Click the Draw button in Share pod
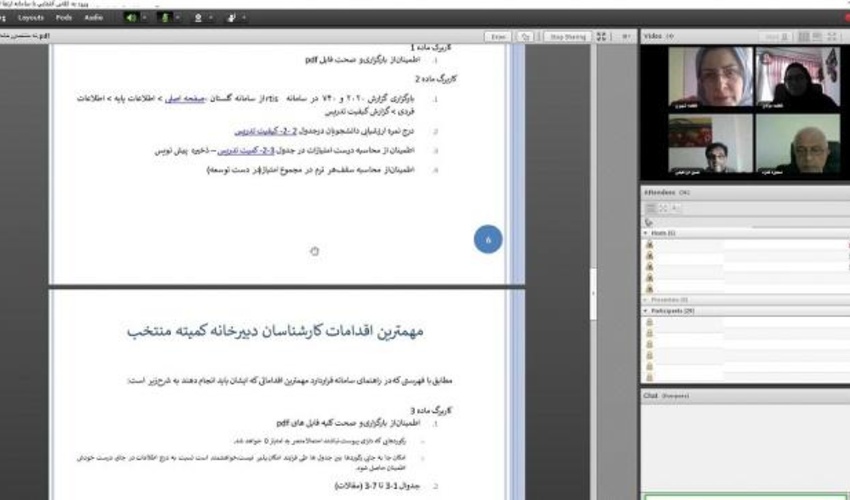The height and width of the screenshot is (500, 850). [498, 37]
